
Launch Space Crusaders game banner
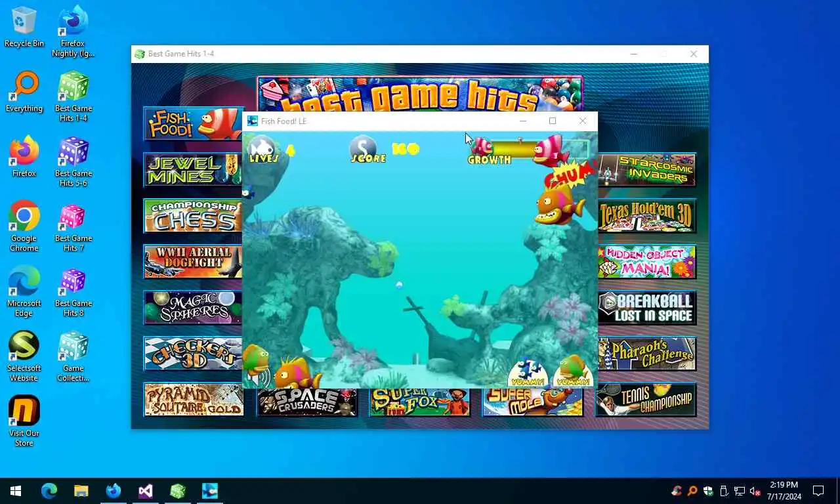[x=307, y=402]
